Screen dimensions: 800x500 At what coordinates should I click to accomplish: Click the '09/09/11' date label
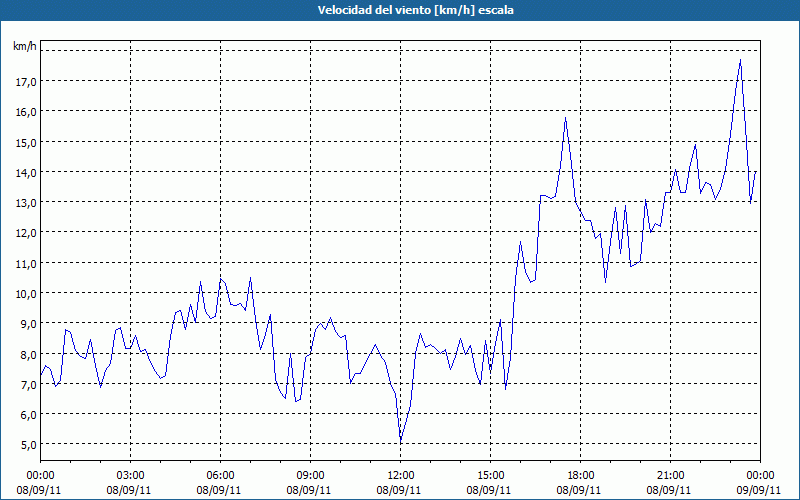point(759,490)
